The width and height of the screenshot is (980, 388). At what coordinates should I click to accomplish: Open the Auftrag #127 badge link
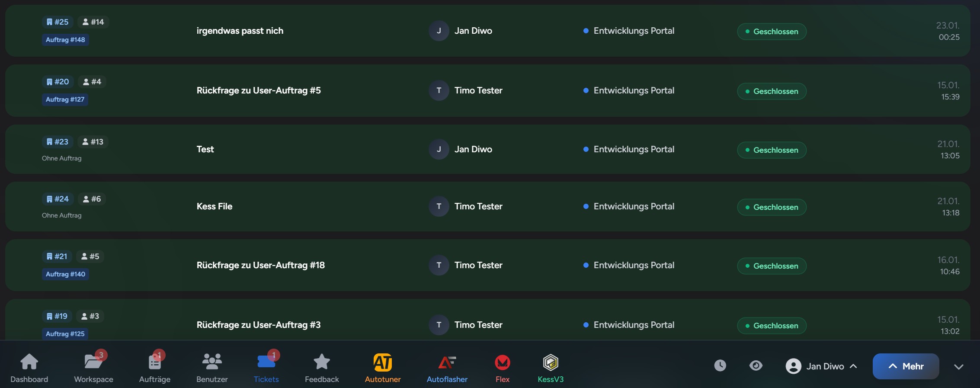[65, 99]
